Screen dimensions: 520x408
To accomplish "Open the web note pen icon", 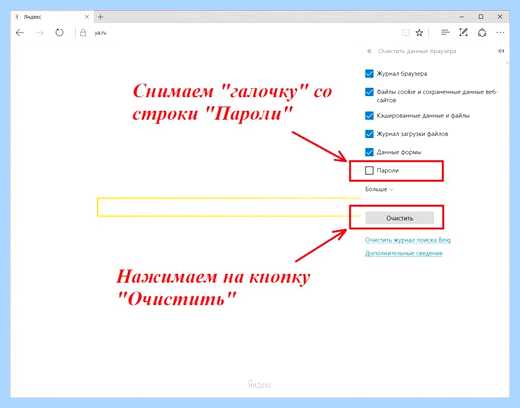I will 463,32.
